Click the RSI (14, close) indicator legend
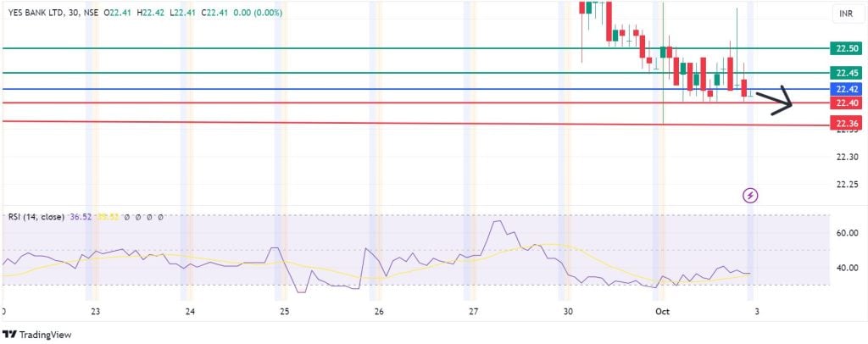This screenshot has width=868, height=344. [x=36, y=218]
